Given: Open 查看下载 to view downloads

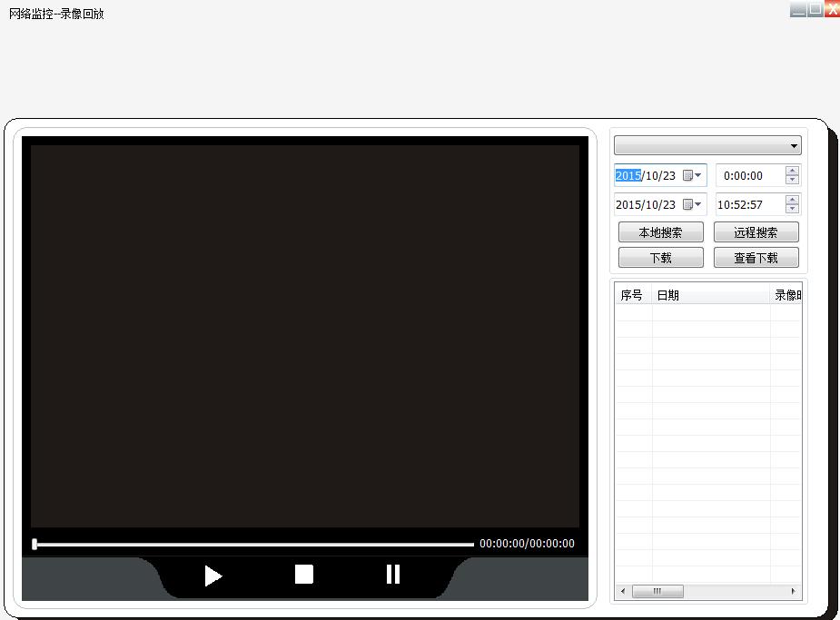Looking at the screenshot, I should coord(756,258).
